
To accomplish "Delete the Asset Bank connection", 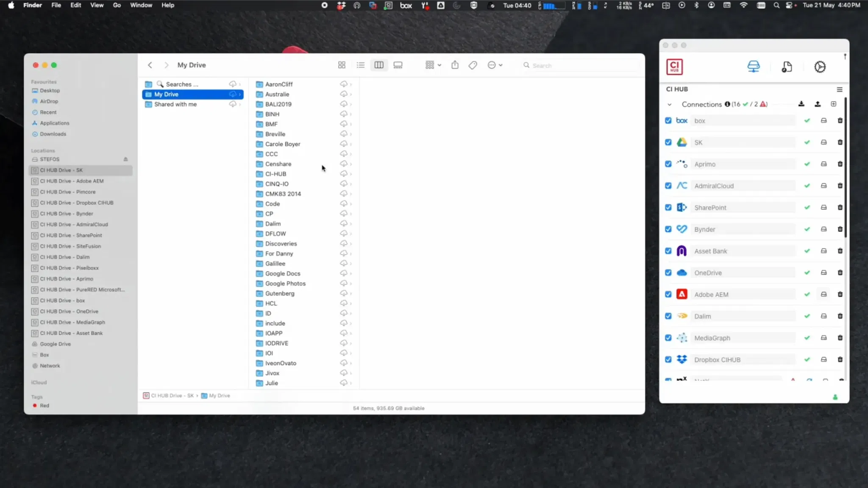I will [x=840, y=251].
